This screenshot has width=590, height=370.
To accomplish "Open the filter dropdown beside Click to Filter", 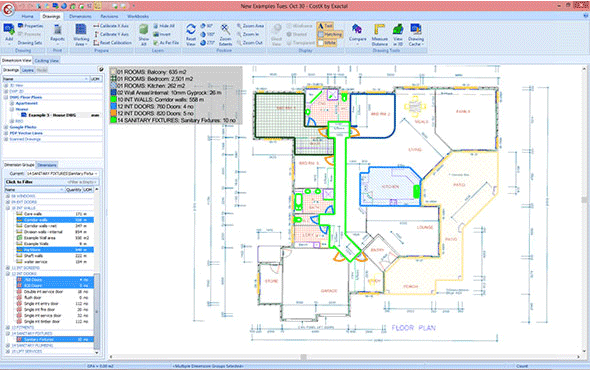I will 82,182.
